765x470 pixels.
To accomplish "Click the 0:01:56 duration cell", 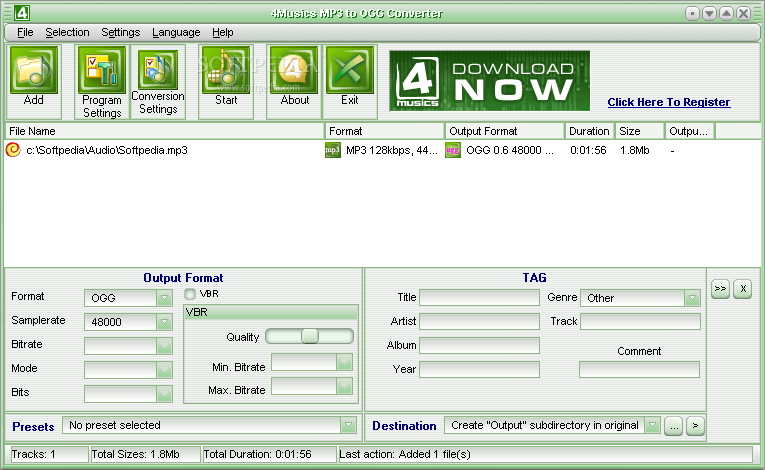I will coord(588,150).
